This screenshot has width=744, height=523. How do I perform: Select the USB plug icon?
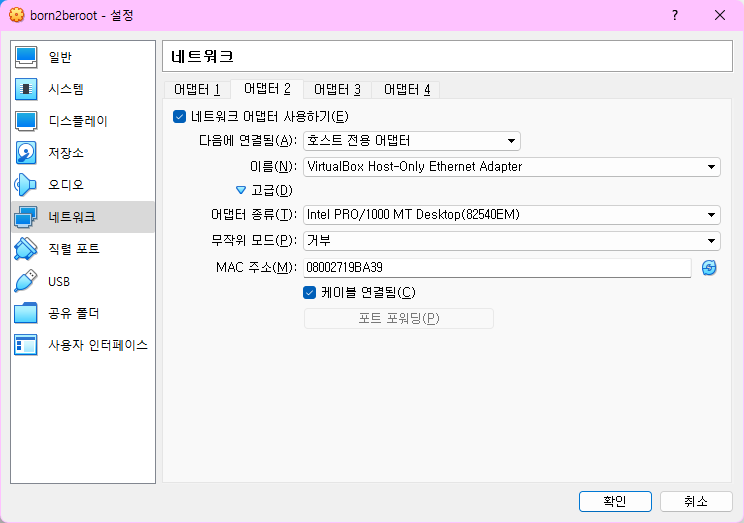26,281
